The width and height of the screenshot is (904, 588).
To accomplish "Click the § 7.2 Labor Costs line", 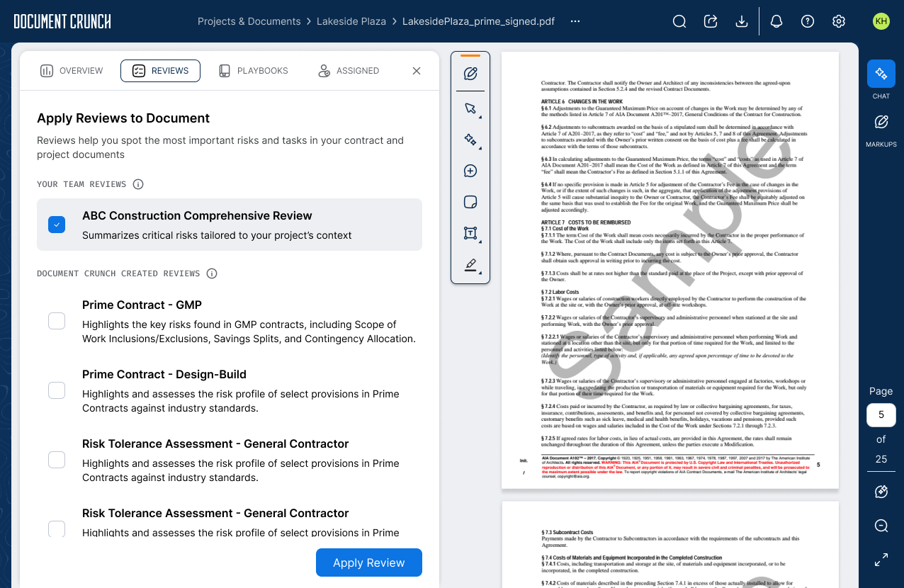I will [x=560, y=292].
